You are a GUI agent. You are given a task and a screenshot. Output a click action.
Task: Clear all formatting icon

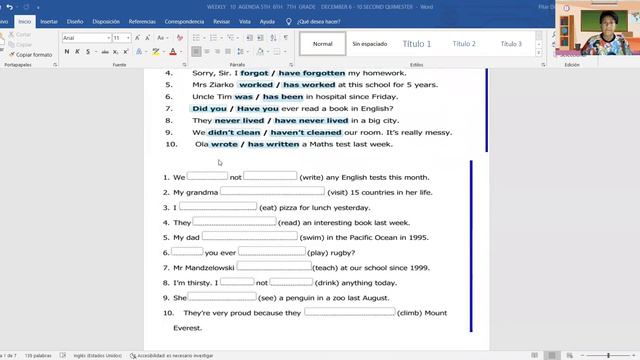click(x=180, y=38)
